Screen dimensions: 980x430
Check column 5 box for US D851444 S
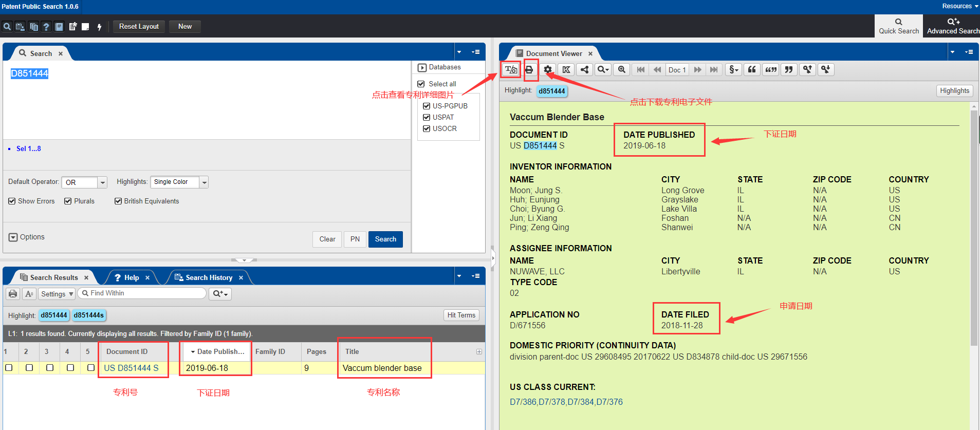(x=91, y=368)
